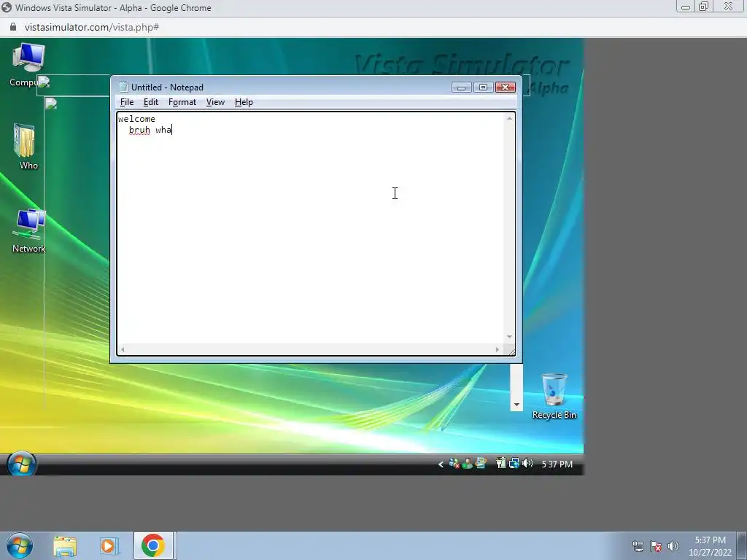This screenshot has height=560, width=747.
Task: Click the host clock 5:37 PM 10/27/2022
Action: point(710,546)
